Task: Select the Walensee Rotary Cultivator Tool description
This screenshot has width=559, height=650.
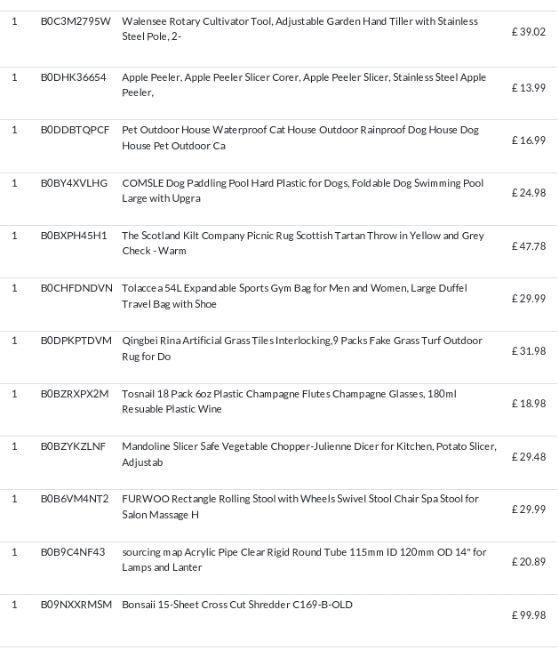Action: click(300, 29)
